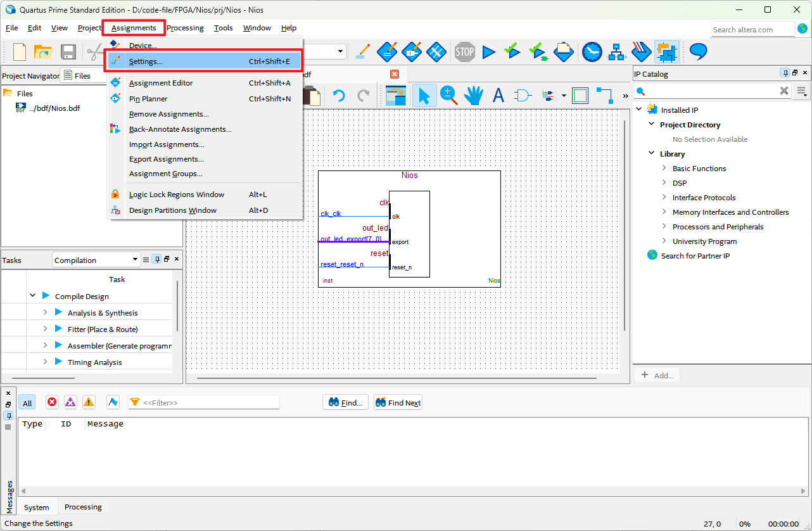812x531 pixels.
Task: Open the Platform Designer toolbar icon
Action: coord(667,51)
